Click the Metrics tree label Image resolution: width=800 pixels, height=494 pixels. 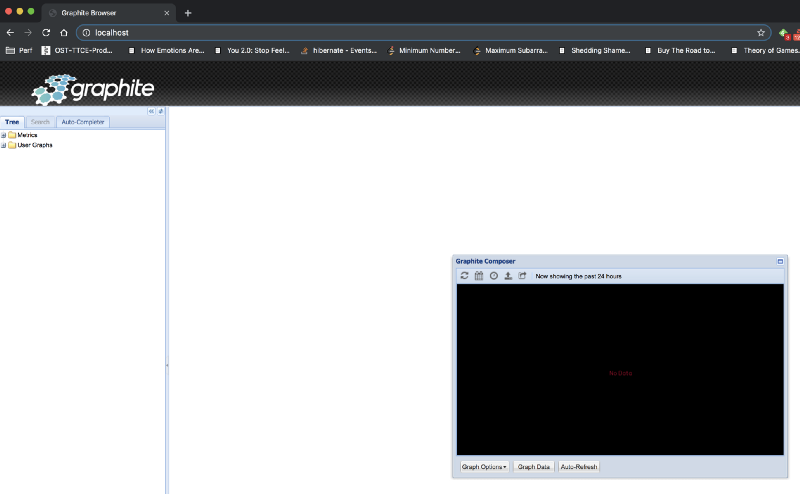click(x=27, y=135)
